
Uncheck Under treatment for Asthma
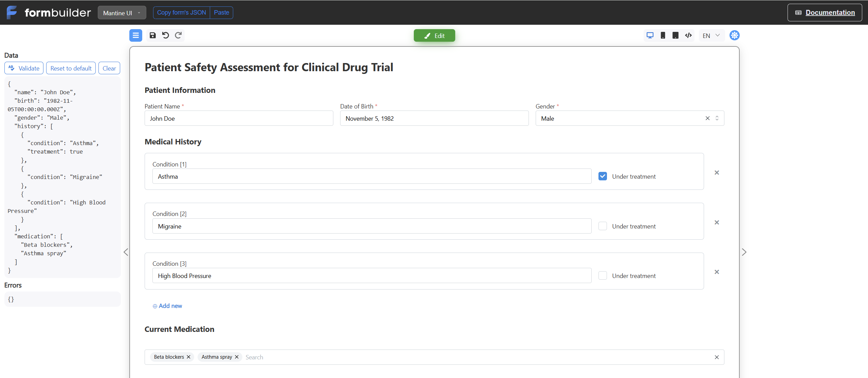603,176
